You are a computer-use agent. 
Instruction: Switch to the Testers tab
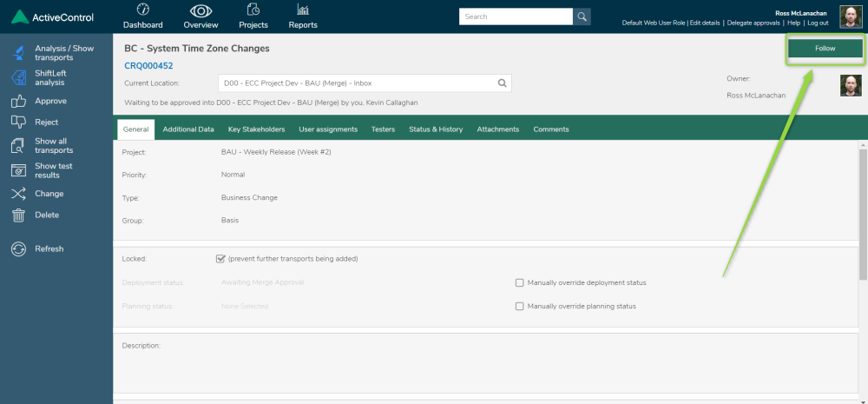pyautogui.click(x=383, y=129)
